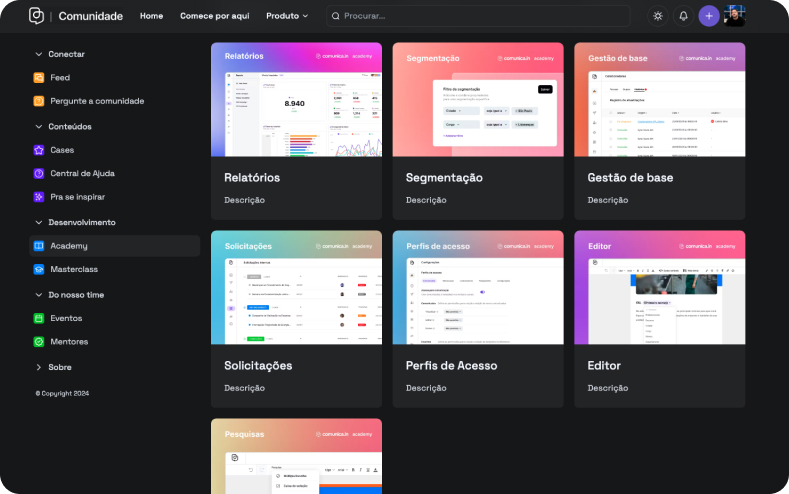The width and height of the screenshot is (789, 494).
Task: Select Eventos in the sidebar
Action: 66,318
